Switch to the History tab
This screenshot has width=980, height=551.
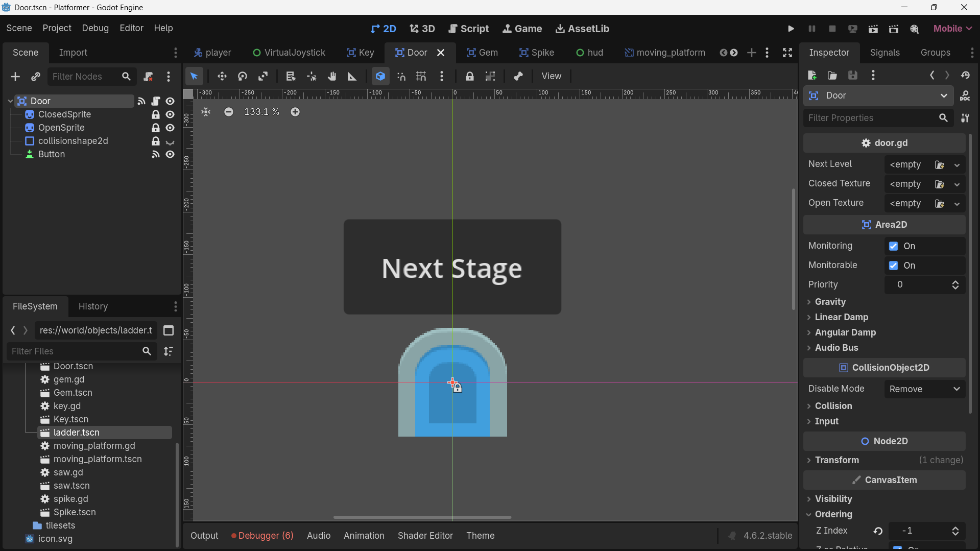coord(93,306)
